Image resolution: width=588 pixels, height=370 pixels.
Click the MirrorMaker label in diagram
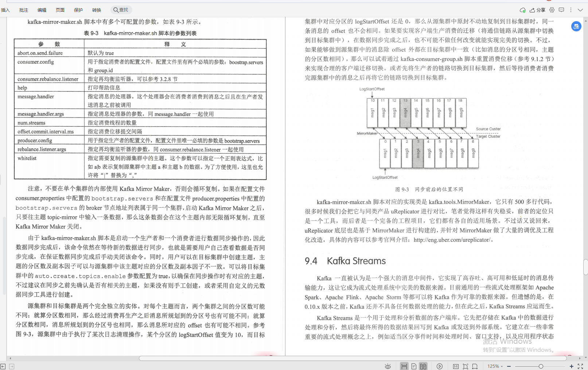coord(367,134)
